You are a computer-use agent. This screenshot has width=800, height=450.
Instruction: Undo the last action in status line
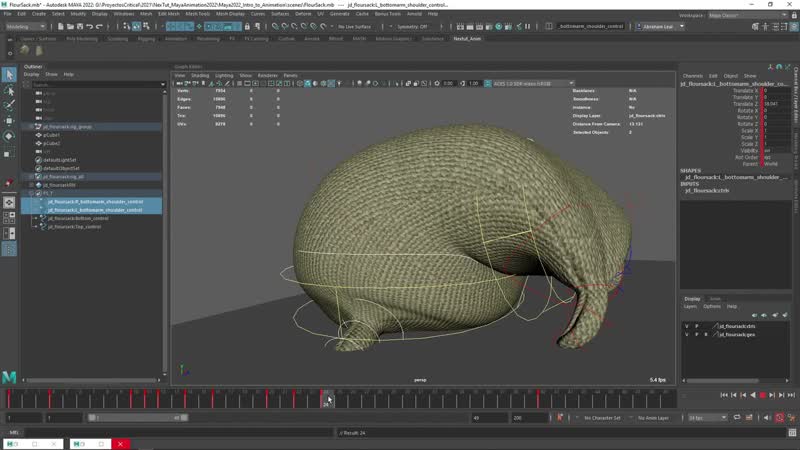coord(89,27)
